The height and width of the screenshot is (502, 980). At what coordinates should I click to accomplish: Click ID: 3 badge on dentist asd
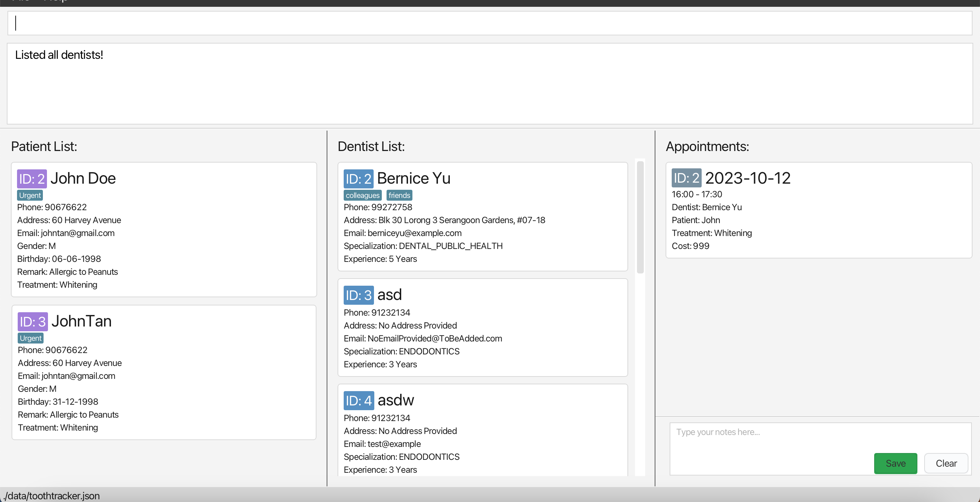358,295
